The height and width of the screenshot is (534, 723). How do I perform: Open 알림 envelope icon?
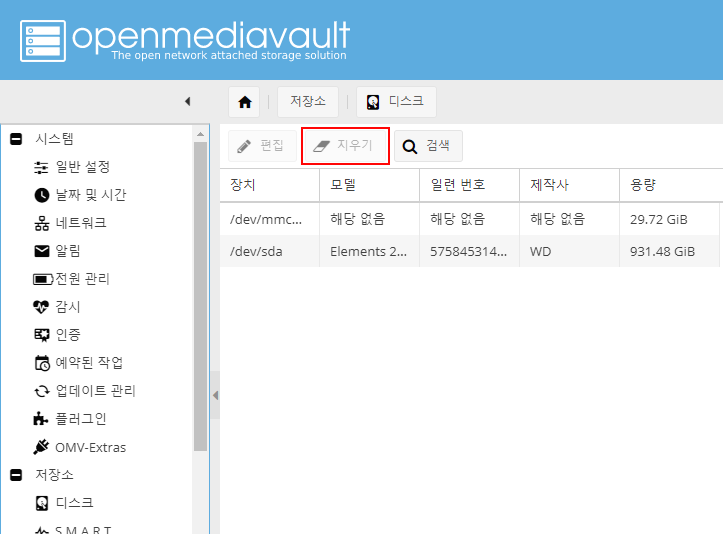(41, 251)
